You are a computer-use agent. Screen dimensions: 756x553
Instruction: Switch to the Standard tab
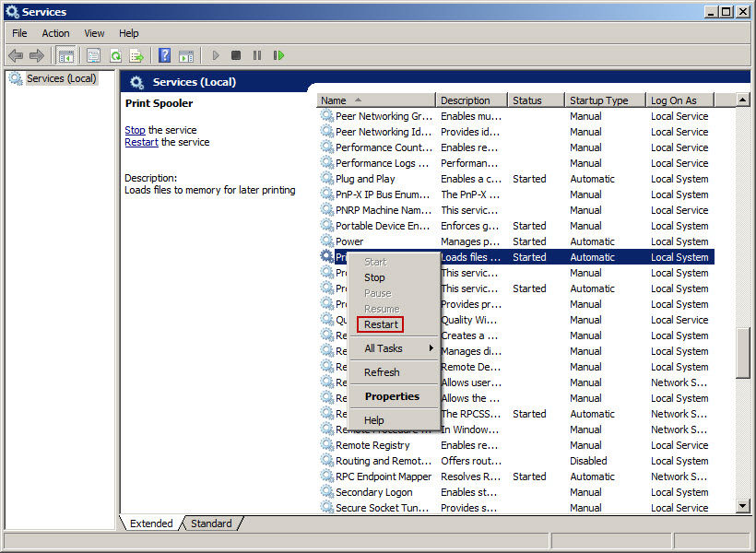[x=211, y=524]
